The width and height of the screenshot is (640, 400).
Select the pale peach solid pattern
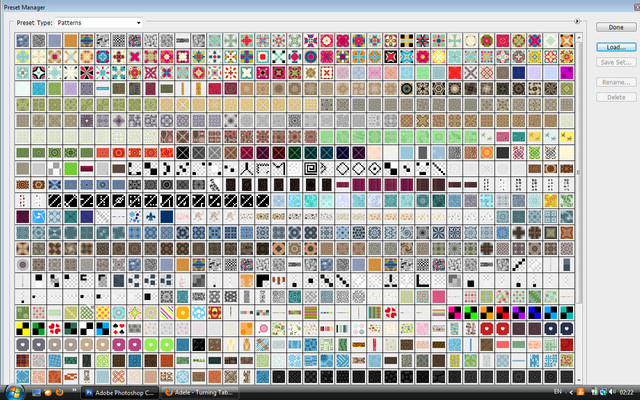point(374,153)
